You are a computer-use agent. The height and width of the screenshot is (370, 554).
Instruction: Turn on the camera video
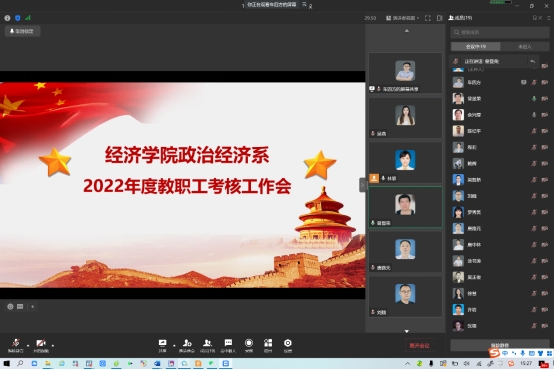point(41,345)
